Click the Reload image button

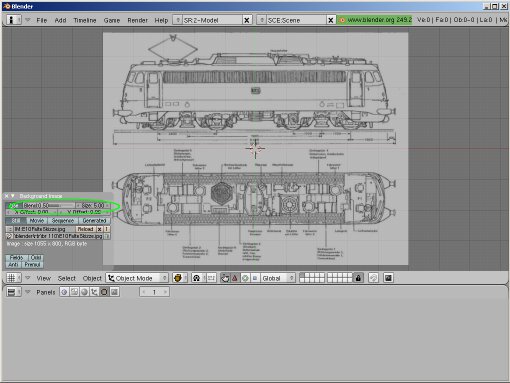tap(85, 229)
